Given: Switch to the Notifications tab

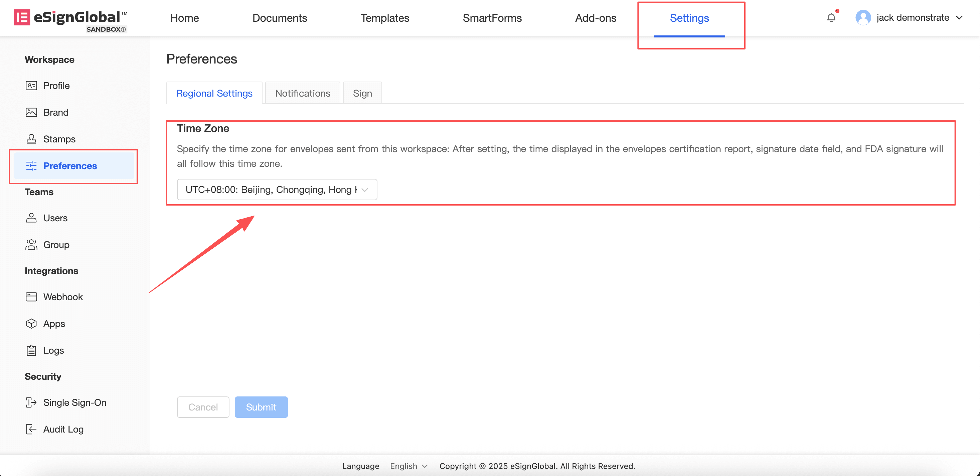Looking at the screenshot, I should [x=302, y=93].
